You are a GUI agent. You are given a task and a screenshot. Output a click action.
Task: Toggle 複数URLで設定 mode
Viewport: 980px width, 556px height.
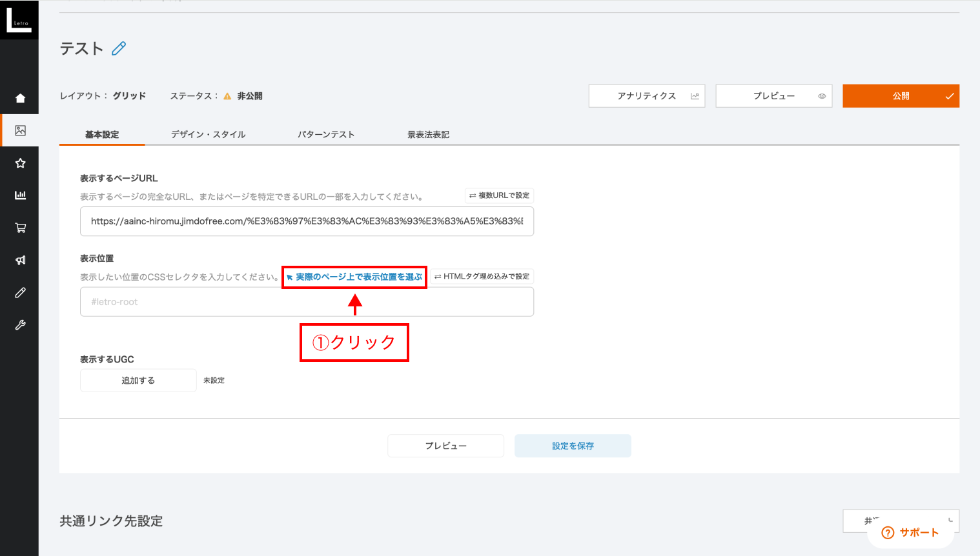(499, 195)
